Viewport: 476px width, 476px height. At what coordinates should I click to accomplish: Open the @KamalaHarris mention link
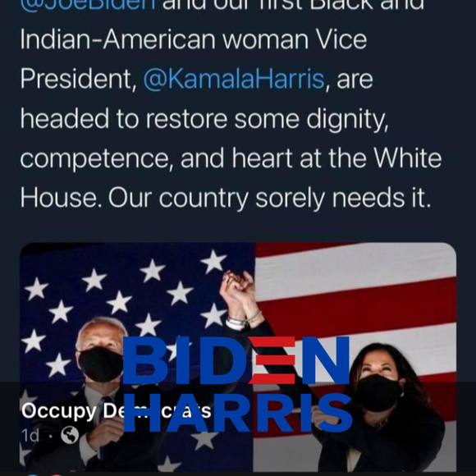(x=234, y=80)
